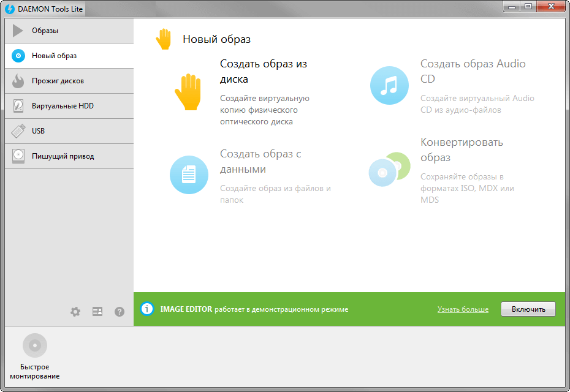Click the Быстрое монтирование disc icon
This screenshot has width=570, height=392.
tap(35, 345)
